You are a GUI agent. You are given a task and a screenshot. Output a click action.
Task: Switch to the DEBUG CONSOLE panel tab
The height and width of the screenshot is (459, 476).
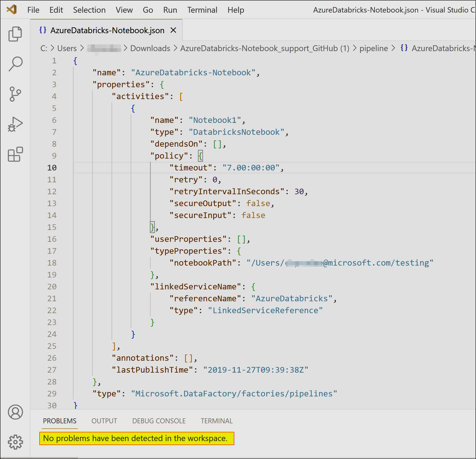click(159, 421)
